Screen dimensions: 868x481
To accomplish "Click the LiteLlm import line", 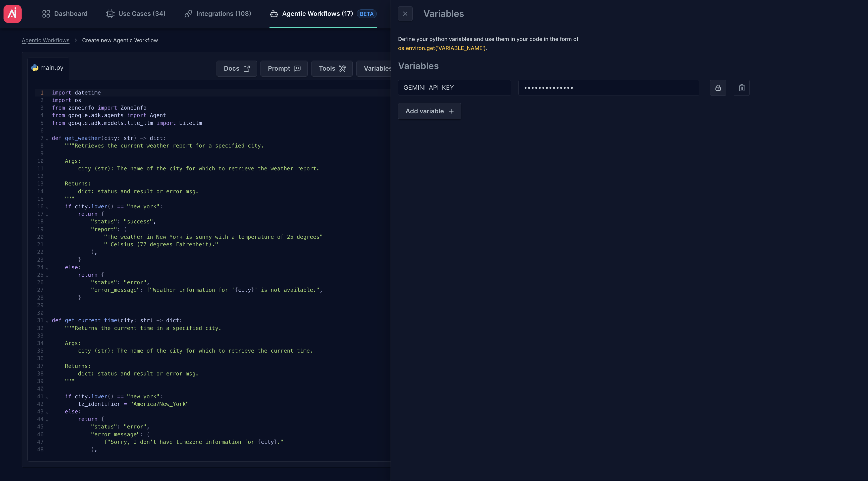I will point(127,123).
